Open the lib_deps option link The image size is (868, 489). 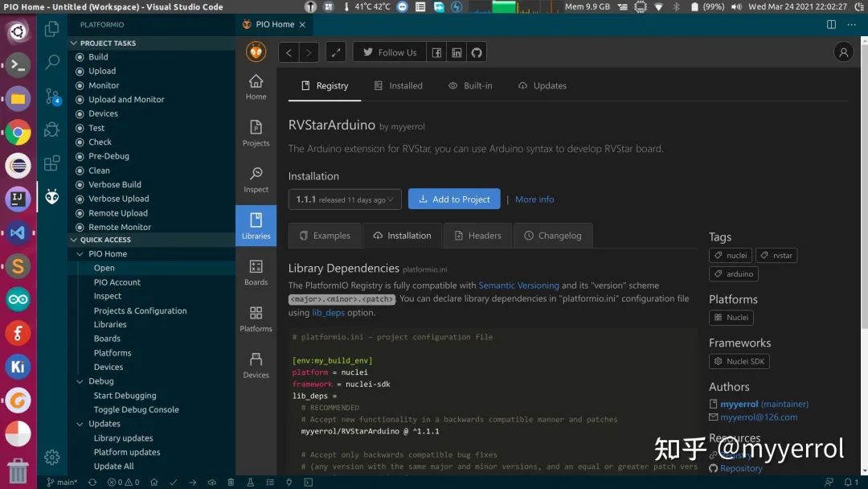coord(328,313)
